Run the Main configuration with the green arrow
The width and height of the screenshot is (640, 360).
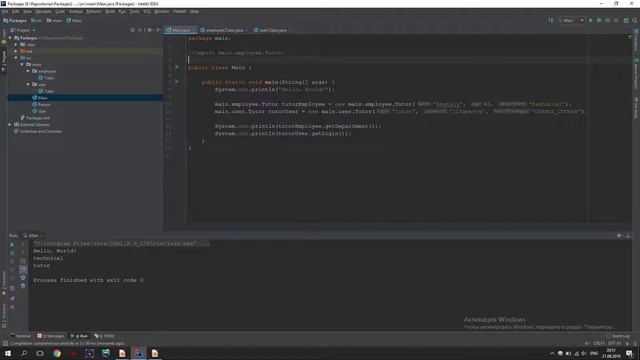coord(590,20)
